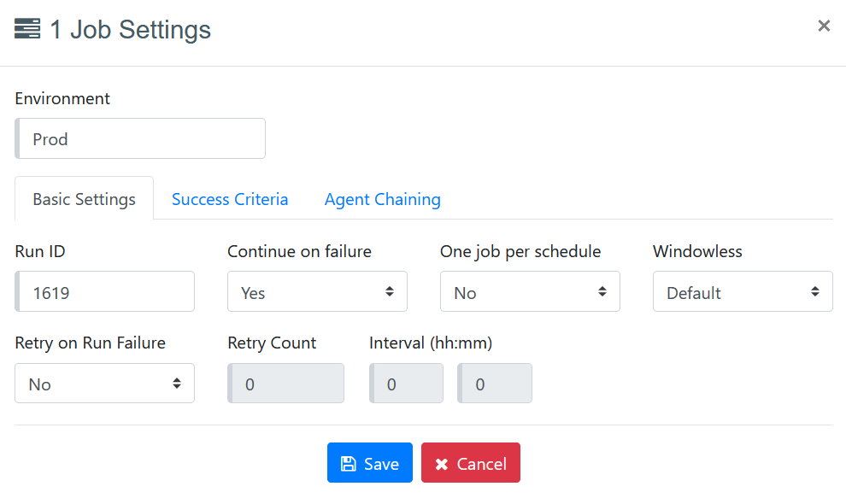This screenshot has height=504, width=846.
Task: Click the server icon beside Job Settings title
Action: 27,29
